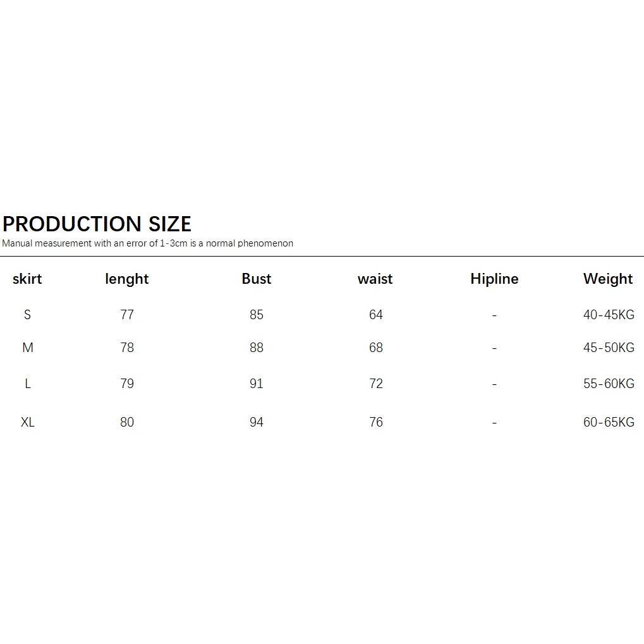Click the 72 waist value

pyautogui.click(x=376, y=384)
